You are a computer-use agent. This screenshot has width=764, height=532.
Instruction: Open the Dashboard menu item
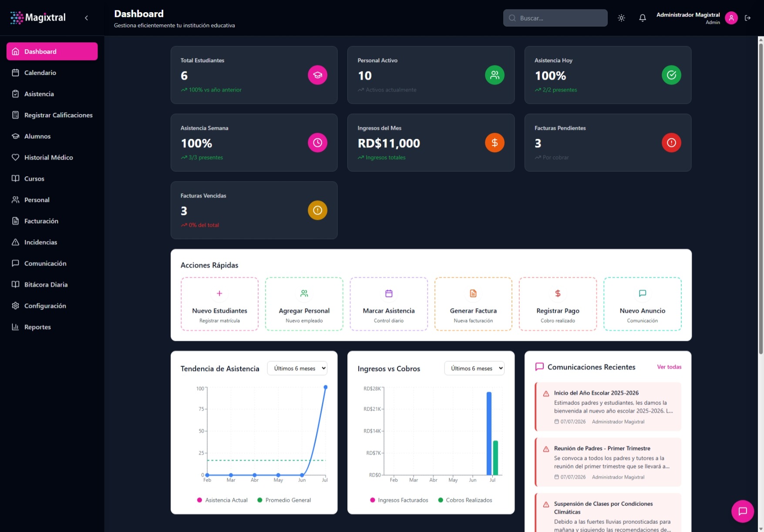52,51
